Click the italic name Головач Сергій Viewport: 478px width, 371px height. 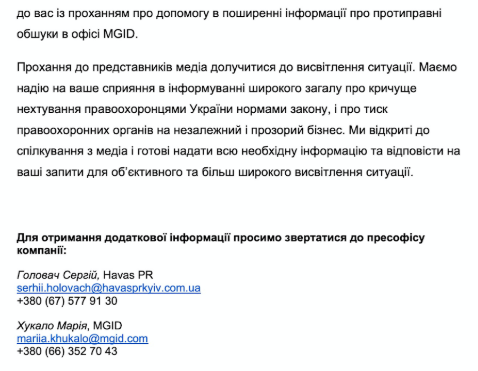pyautogui.click(x=58, y=275)
